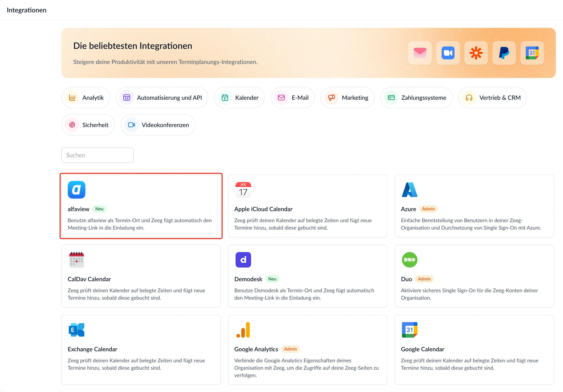Click the Google Calendar icon in banner
Screen dimensions: 563x392
tap(532, 53)
